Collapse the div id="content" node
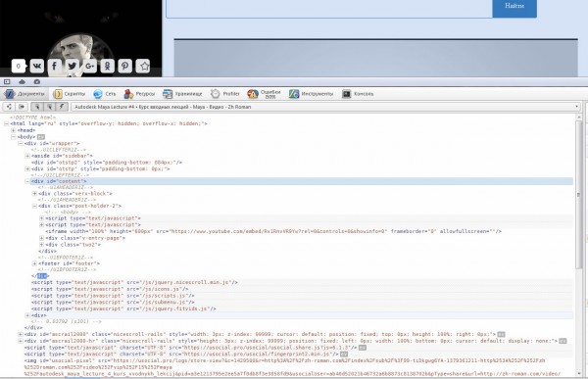Screen dimensions: 588x379 (x=27, y=181)
